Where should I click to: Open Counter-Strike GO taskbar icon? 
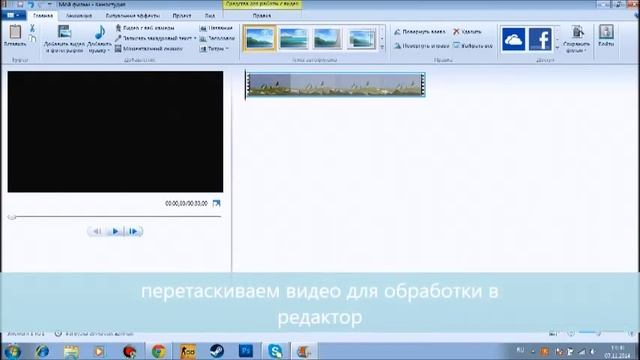[188, 351]
